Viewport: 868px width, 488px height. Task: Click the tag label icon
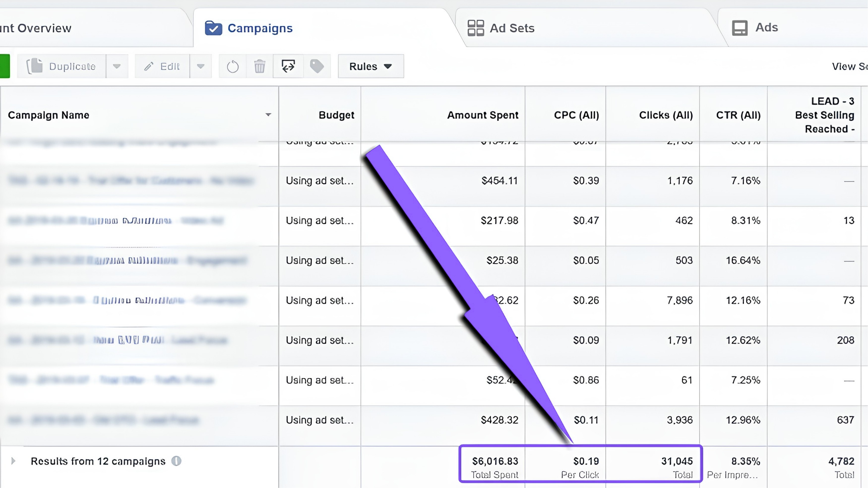tap(317, 66)
